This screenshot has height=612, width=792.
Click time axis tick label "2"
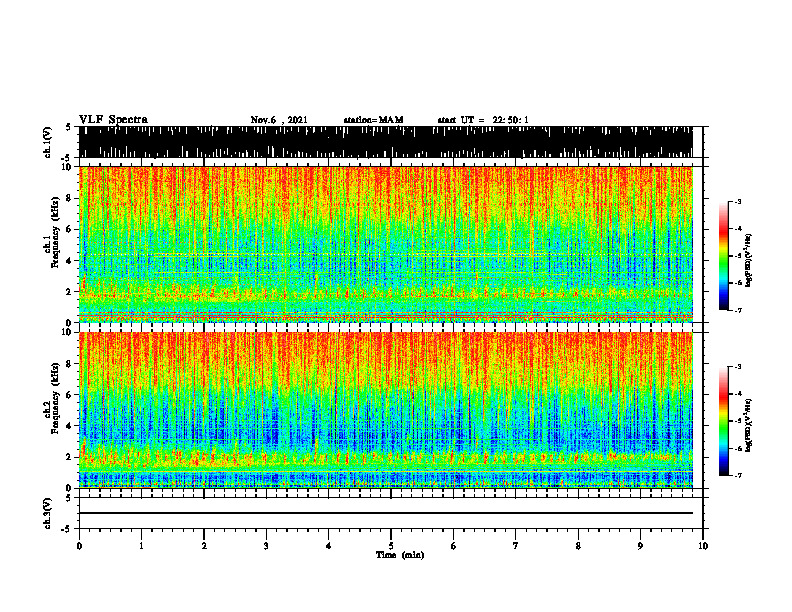coord(204,546)
